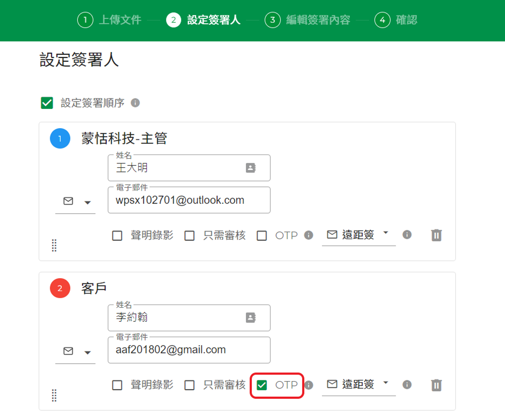
Task: Go to 上傳文件 step
Action: (120, 20)
